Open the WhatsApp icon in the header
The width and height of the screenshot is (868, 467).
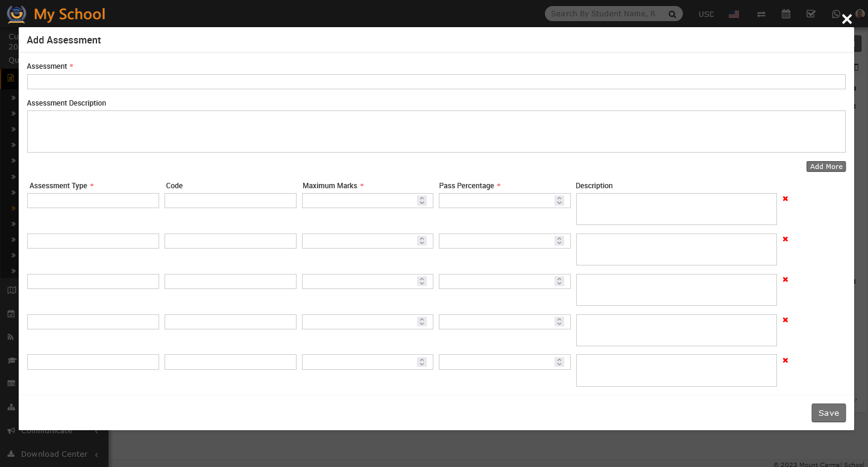(x=836, y=14)
